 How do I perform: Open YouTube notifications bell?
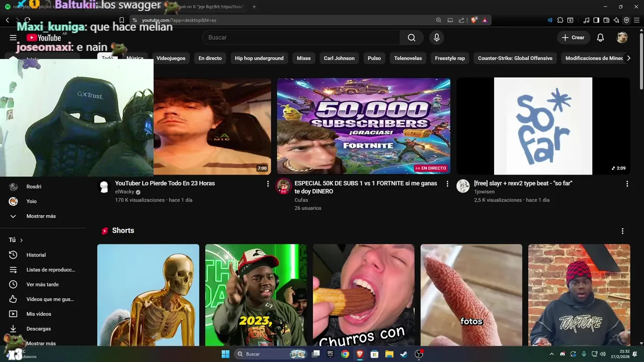click(600, 38)
